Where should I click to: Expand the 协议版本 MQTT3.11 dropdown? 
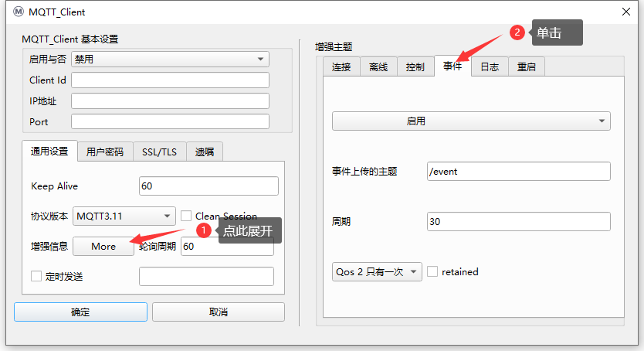click(x=124, y=216)
